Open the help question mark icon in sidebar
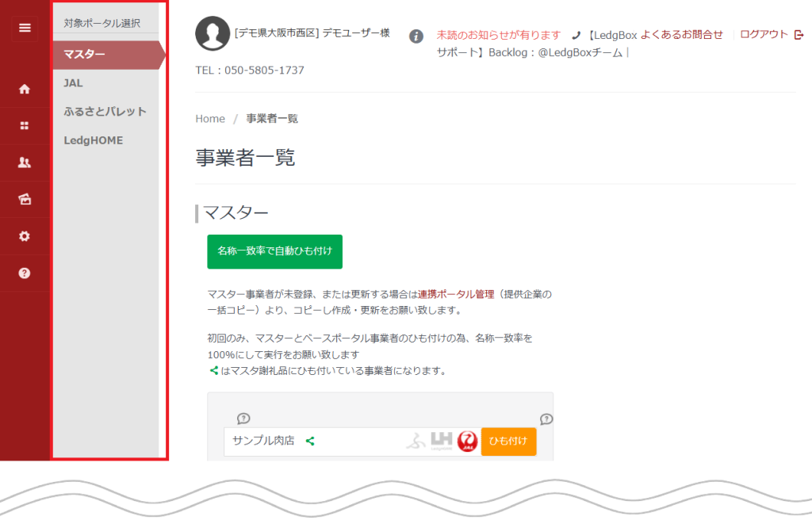The height and width of the screenshot is (524, 812). (x=25, y=273)
